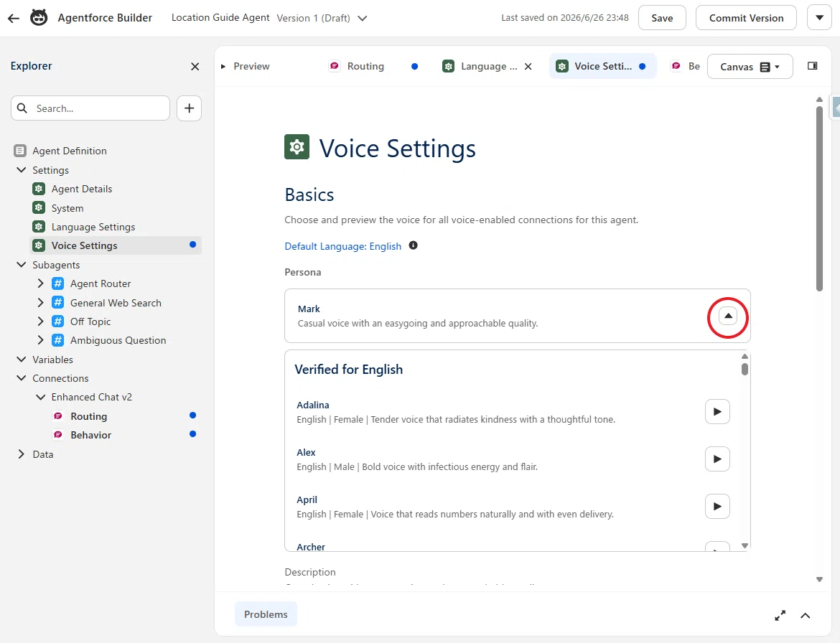The height and width of the screenshot is (643, 840).
Task: Collapse the Subagents tree section
Action: (x=22, y=265)
